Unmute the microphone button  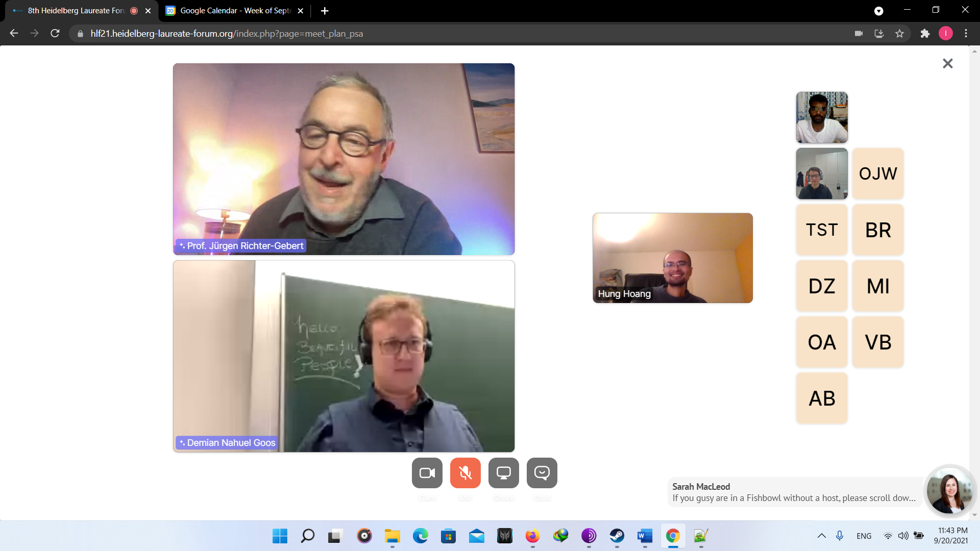465,473
